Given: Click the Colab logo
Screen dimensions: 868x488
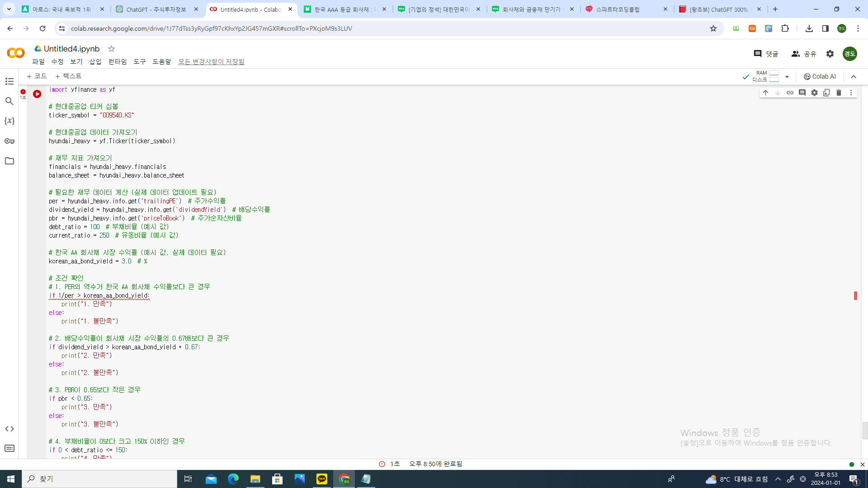Looking at the screenshot, I should pos(16,53).
